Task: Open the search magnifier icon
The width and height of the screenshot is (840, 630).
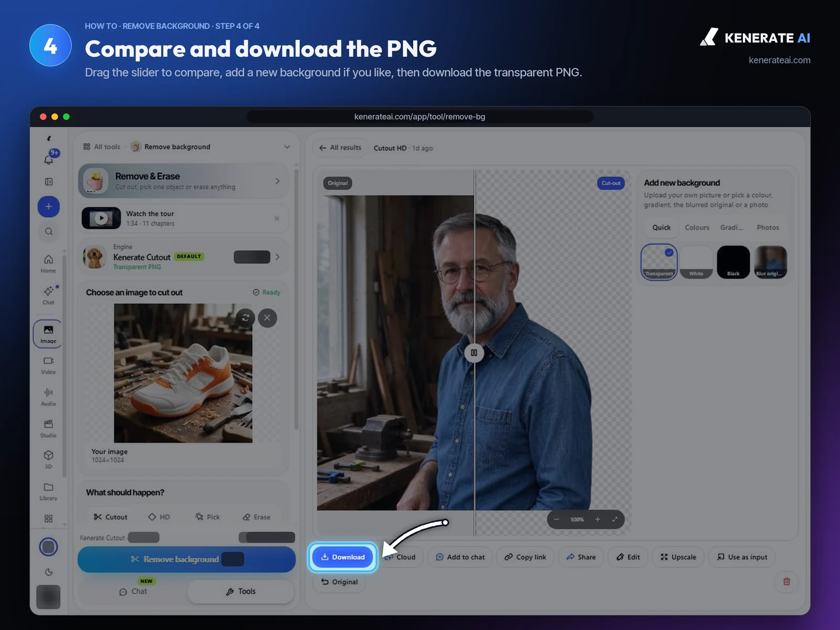Action: [x=49, y=232]
